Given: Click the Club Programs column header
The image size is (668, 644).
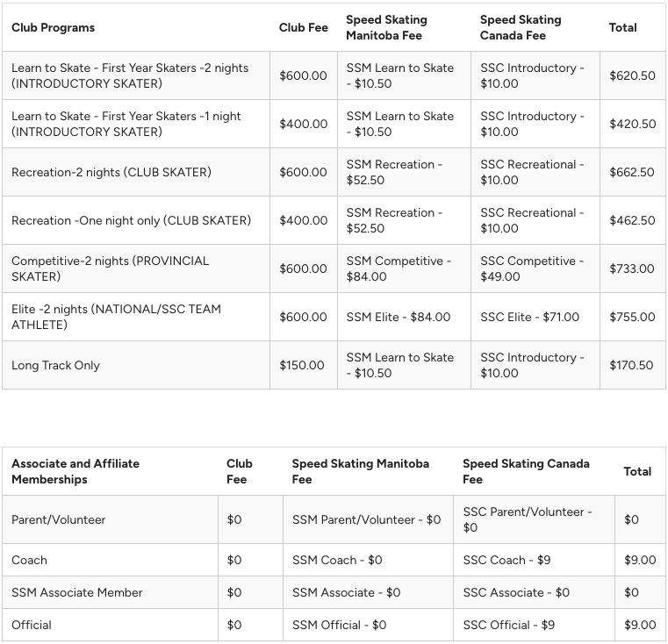Looking at the screenshot, I should coord(53,27).
